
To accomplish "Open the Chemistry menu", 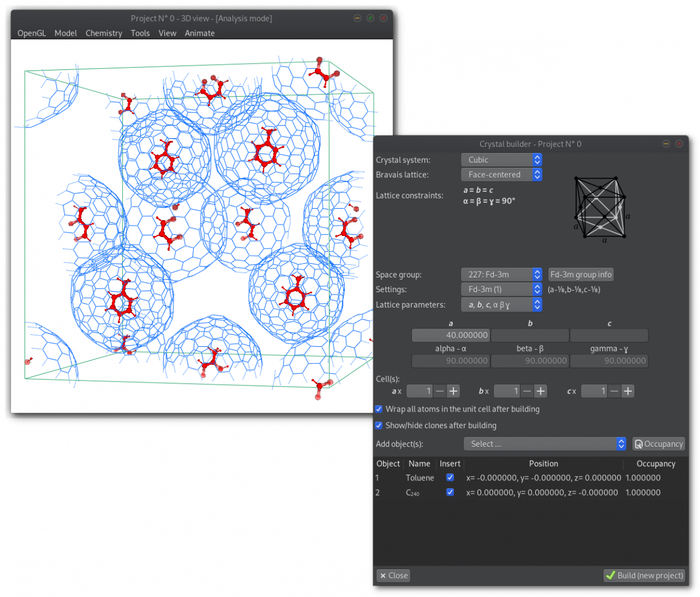I will tap(103, 34).
